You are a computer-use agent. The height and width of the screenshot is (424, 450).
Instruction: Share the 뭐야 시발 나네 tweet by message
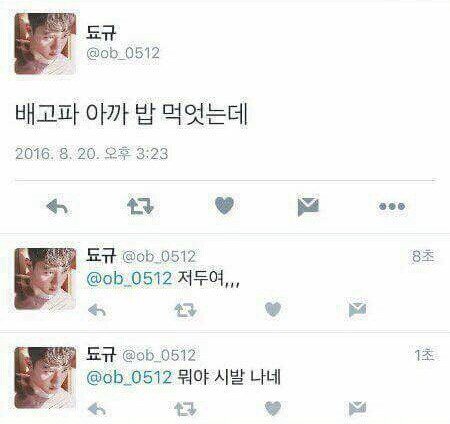click(x=357, y=409)
